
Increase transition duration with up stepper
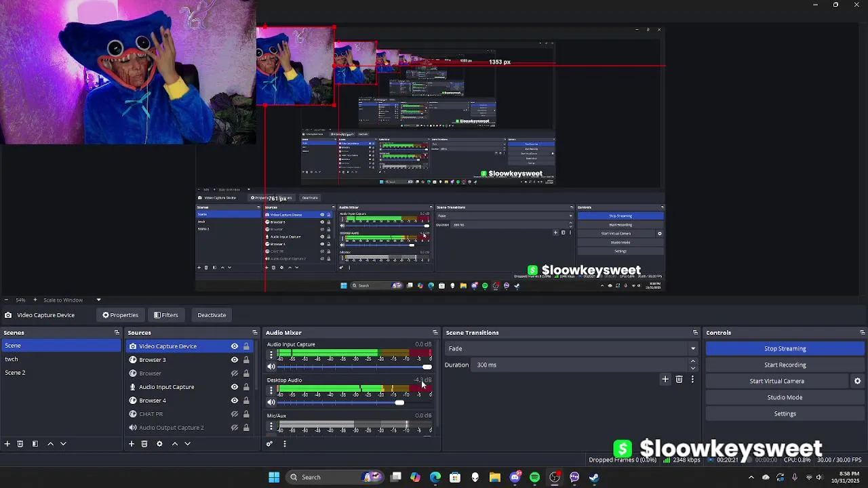(x=692, y=361)
